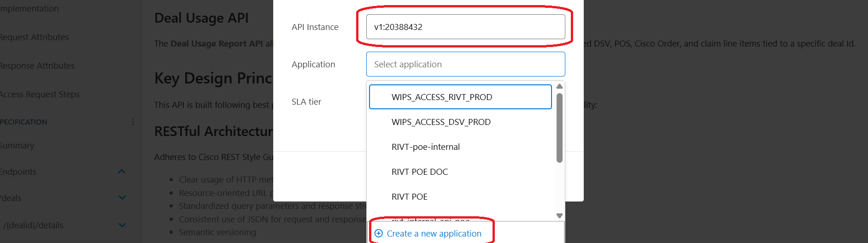Click the Implementation sidebar item
868x243 pixels.
29,8
